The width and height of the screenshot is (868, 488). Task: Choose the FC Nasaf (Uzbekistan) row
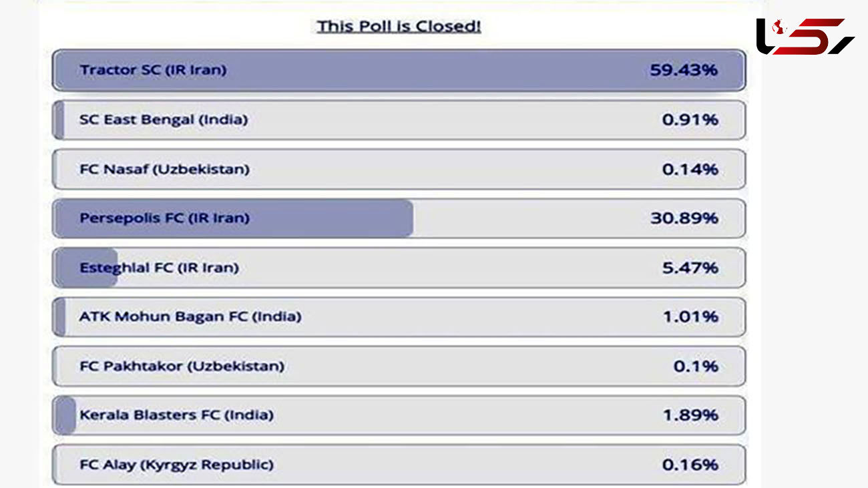click(399, 170)
